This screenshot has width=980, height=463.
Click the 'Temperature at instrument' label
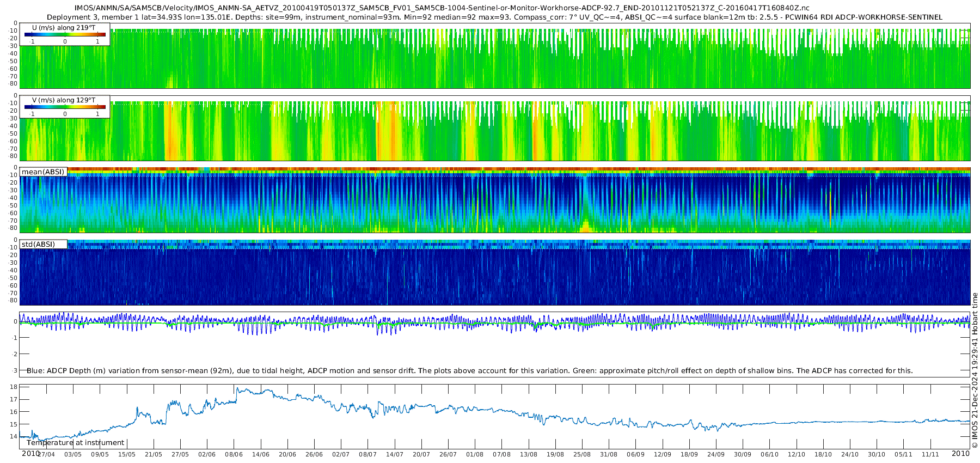pyautogui.click(x=76, y=443)
